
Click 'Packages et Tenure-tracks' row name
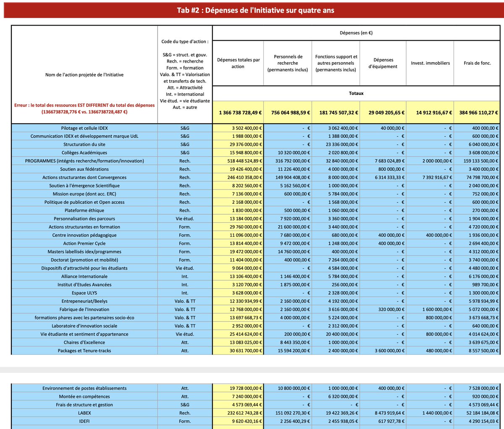[84, 351]
